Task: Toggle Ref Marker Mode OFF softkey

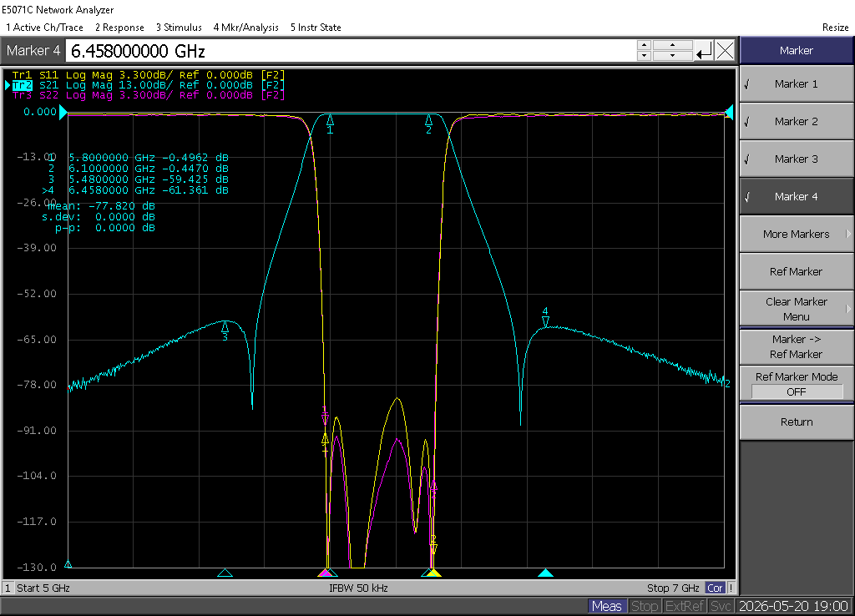Action: pos(796,384)
